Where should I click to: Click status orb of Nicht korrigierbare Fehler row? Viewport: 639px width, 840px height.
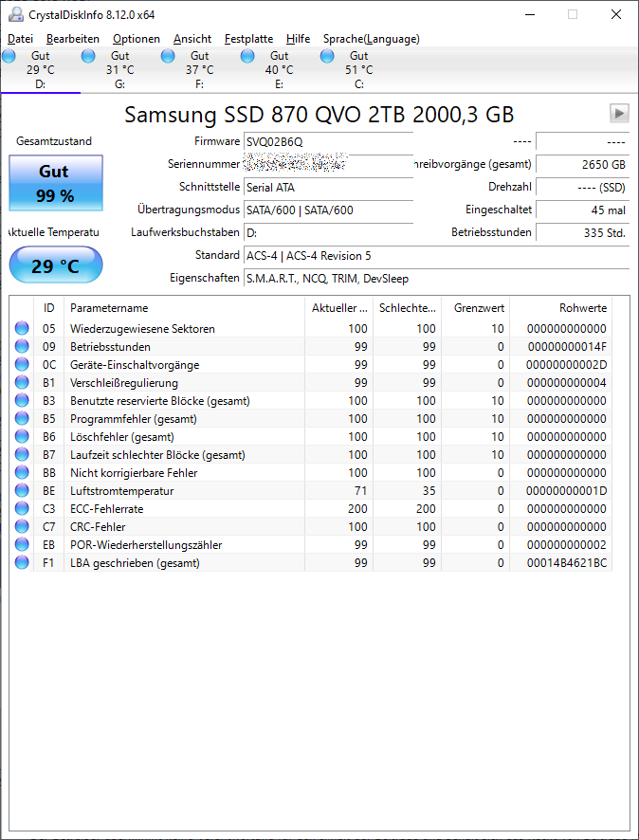(22, 472)
